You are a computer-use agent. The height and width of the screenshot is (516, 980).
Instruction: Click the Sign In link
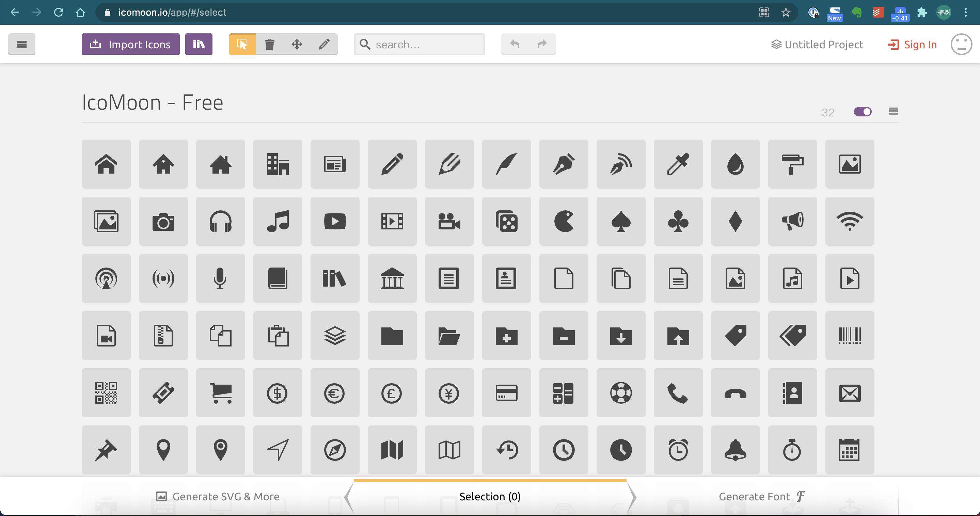912,45
